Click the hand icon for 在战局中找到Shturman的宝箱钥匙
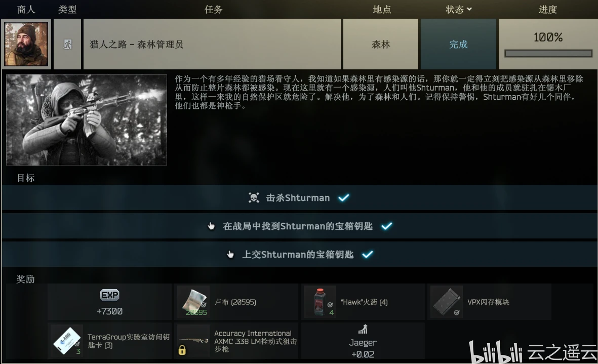 [x=211, y=226]
